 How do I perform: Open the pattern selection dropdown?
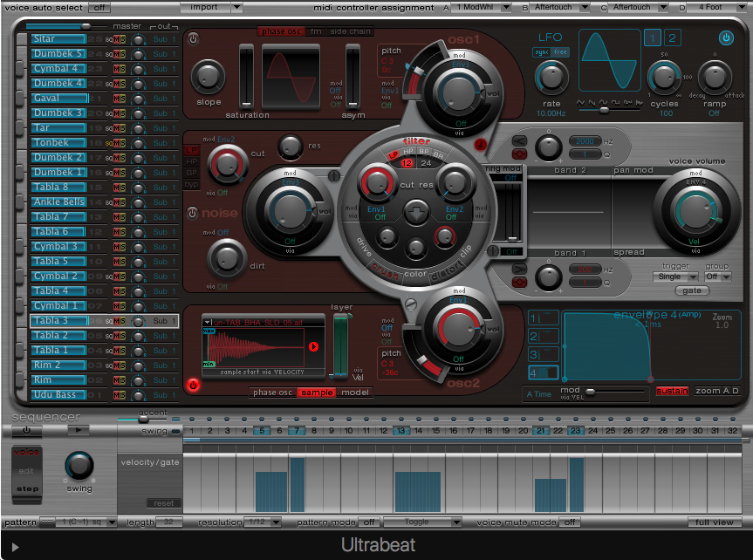[x=86, y=522]
